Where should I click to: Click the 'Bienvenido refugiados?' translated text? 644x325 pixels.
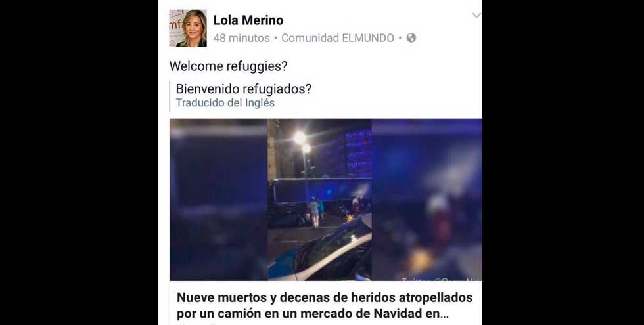pyautogui.click(x=244, y=89)
